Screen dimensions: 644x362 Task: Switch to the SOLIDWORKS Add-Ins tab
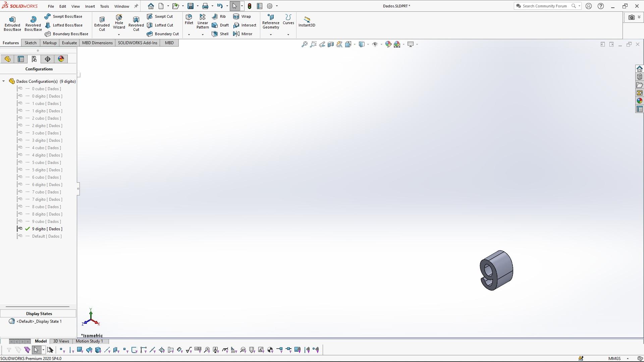(138, 43)
